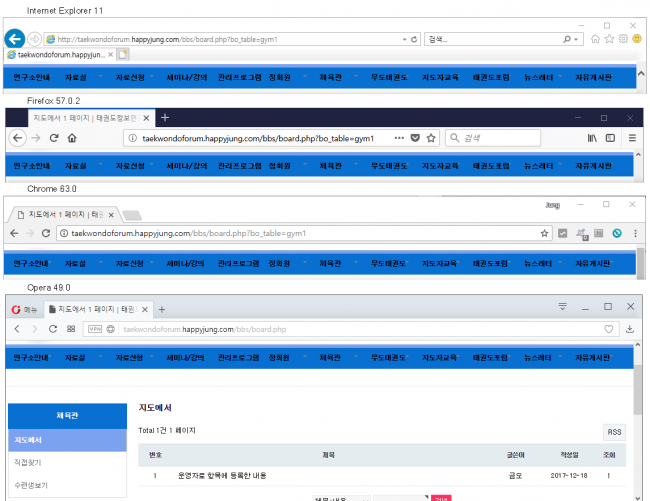Image resolution: width=650 pixels, height=501 pixels.
Task: Open Firefox hamburger menu
Action: pos(632,138)
